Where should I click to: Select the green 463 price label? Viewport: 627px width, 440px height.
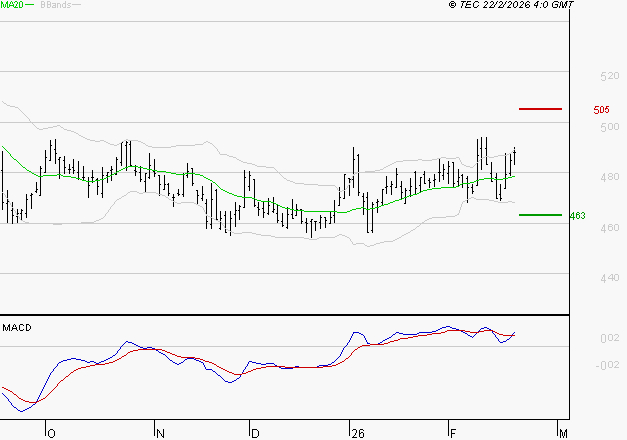coord(577,216)
